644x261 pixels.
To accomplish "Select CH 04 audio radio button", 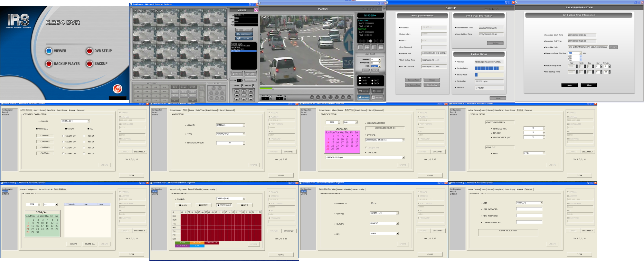I will 372,83.
